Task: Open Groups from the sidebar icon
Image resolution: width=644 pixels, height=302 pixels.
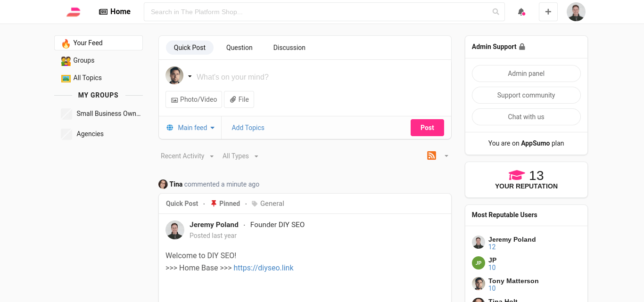Action: pos(65,60)
